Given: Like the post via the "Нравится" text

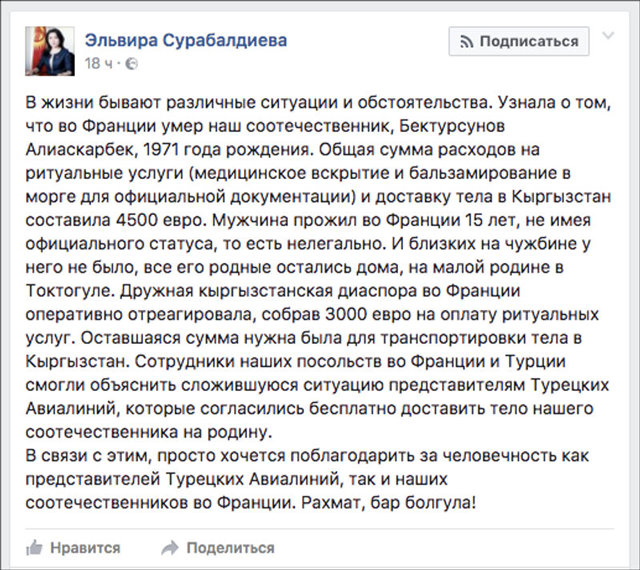Looking at the screenshot, I should pos(85,547).
